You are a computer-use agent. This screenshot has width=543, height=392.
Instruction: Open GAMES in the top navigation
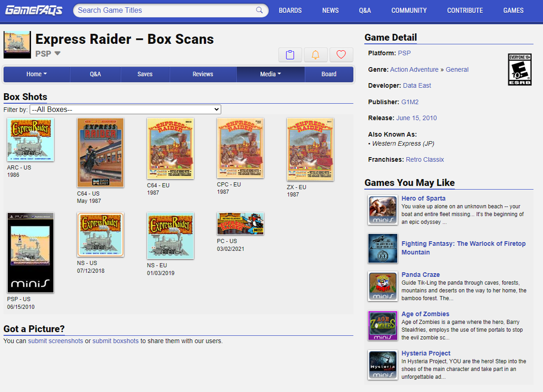point(513,11)
